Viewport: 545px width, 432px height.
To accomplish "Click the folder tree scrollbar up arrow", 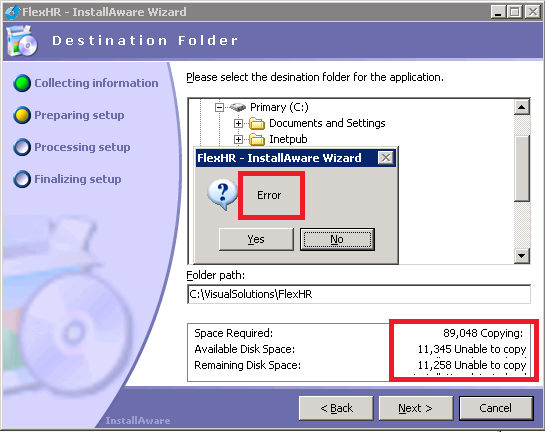I will (x=521, y=107).
